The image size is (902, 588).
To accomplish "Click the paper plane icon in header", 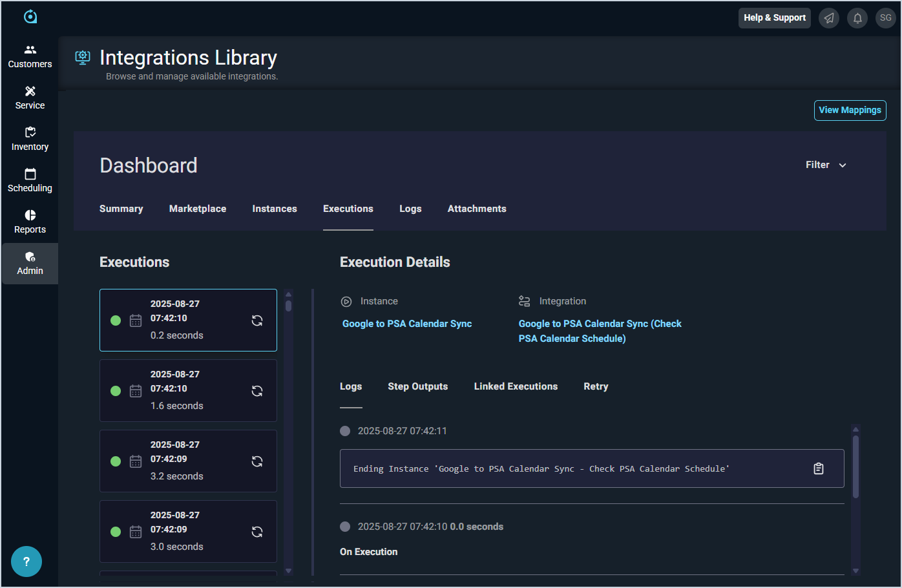I will (829, 18).
